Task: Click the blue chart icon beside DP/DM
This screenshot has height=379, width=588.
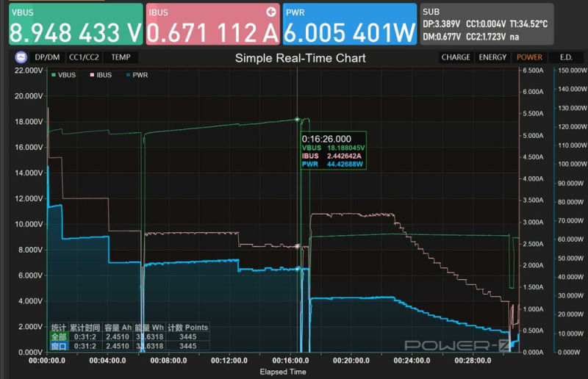Action: (20, 57)
